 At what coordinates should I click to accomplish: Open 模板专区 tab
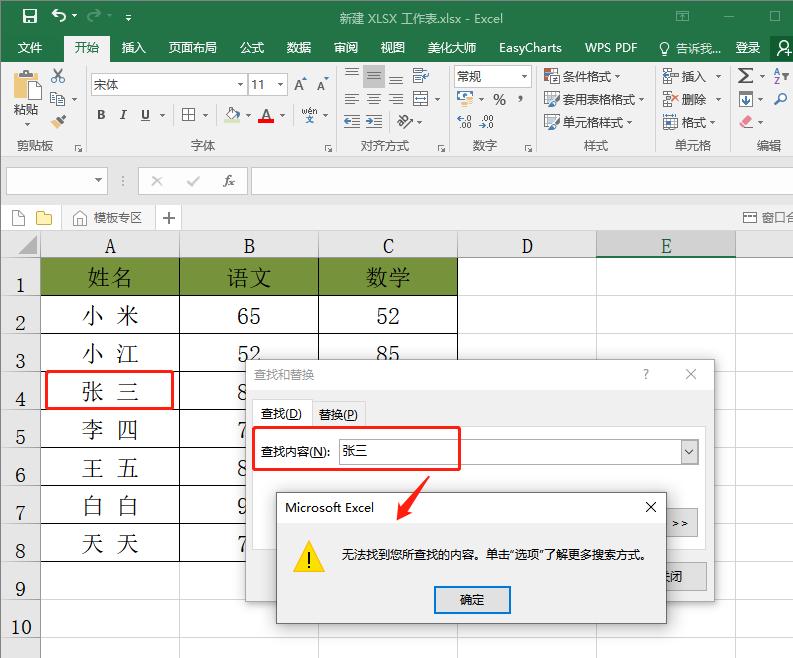(x=107, y=218)
